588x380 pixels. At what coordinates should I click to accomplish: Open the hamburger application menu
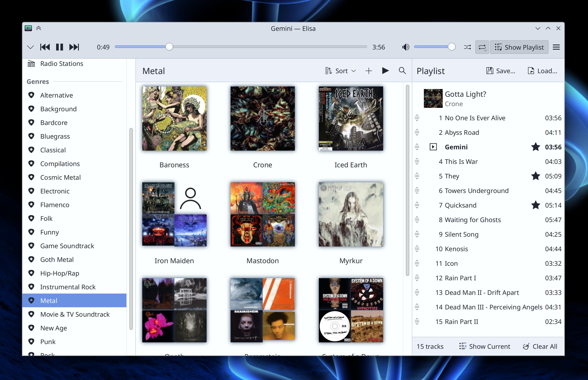[556, 47]
